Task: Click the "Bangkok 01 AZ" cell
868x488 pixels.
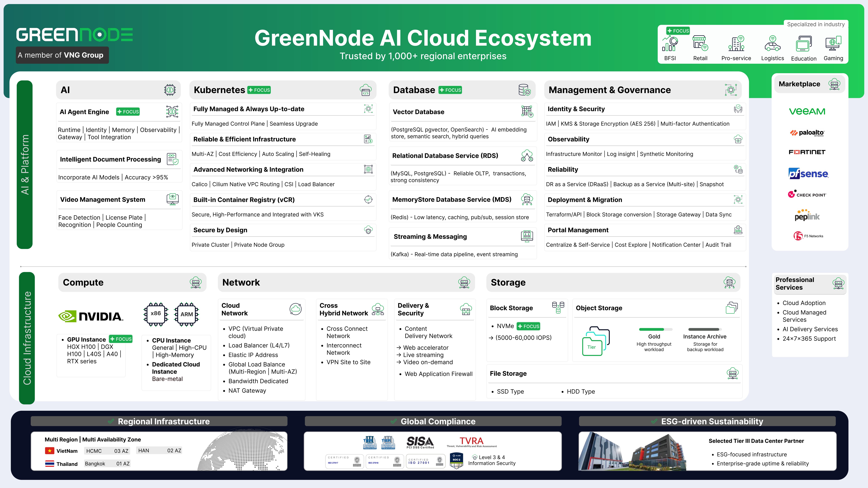Action: click(x=107, y=463)
